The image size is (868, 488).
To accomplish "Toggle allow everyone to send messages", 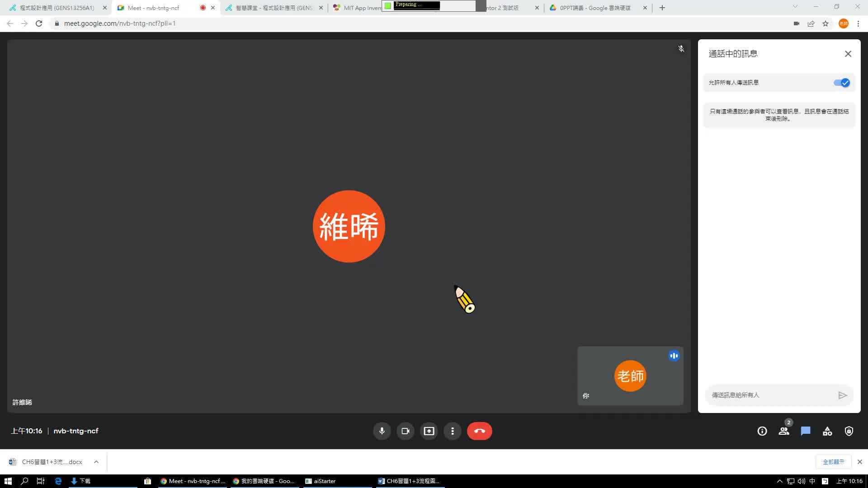I will [x=842, y=83].
